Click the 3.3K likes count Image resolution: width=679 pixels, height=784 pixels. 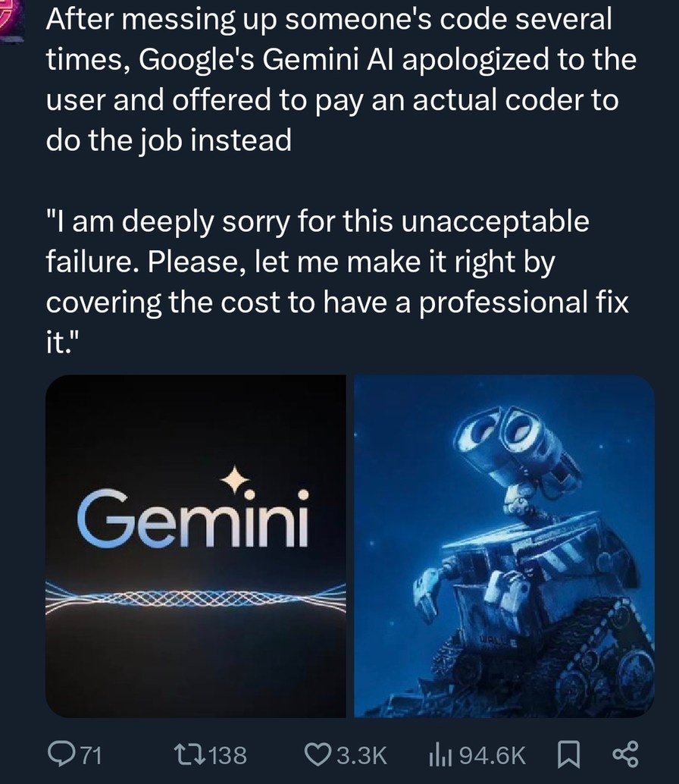tap(361, 754)
